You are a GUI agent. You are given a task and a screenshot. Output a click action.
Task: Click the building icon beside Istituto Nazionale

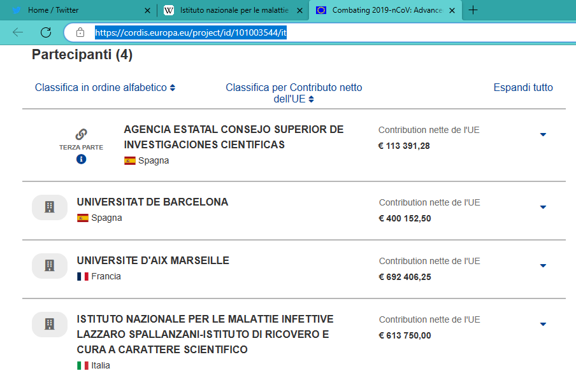point(50,325)
